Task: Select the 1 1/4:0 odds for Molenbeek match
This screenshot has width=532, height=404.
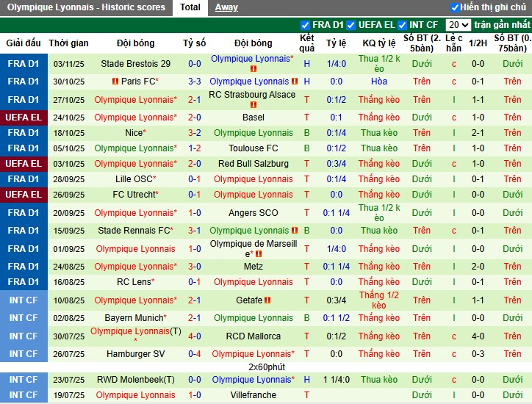Action: (337, 380)
